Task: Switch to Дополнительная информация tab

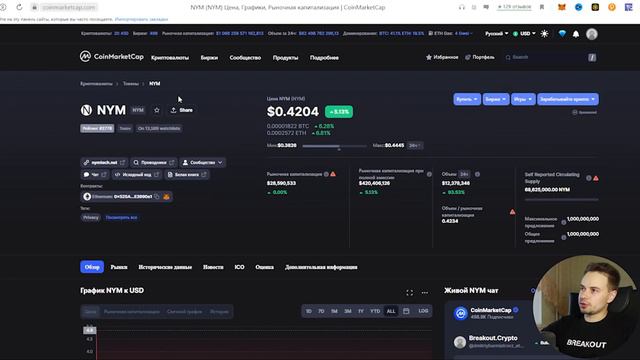Action: [321, 267]
